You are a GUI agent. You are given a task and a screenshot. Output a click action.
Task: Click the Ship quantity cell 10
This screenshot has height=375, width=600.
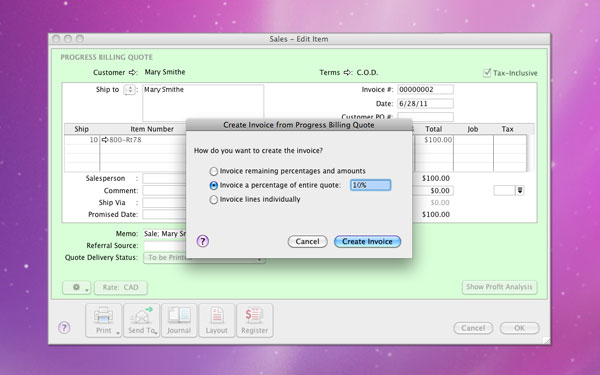[82, 140]
